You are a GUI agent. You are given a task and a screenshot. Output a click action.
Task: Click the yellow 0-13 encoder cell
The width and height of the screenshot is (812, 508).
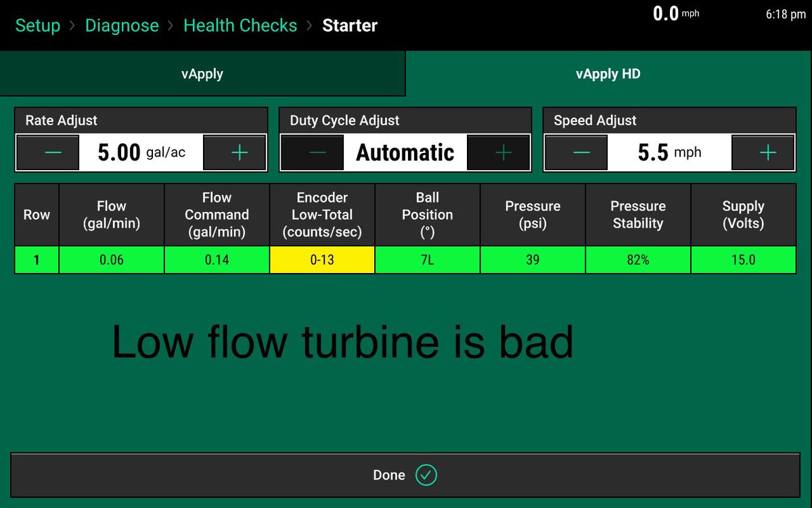[322, 260]
